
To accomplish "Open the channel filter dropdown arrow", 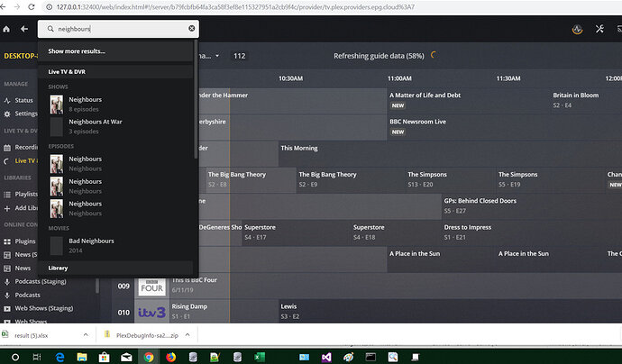I will point(217,56).
